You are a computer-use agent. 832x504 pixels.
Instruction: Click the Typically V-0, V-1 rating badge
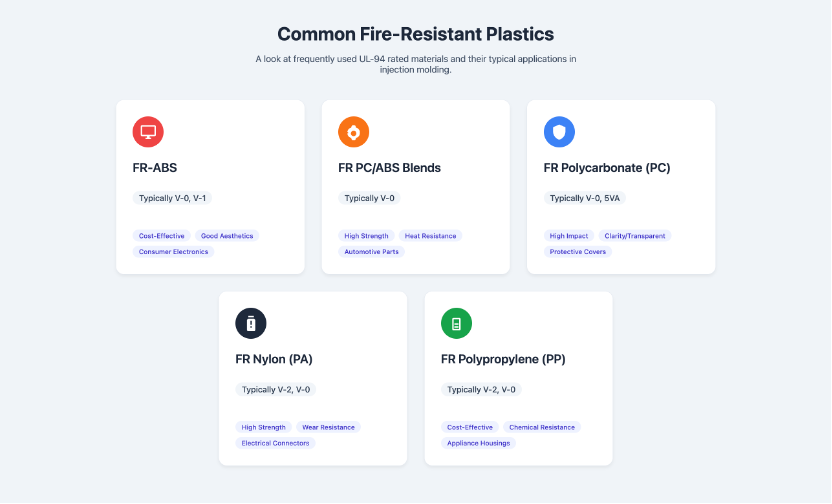172,198
